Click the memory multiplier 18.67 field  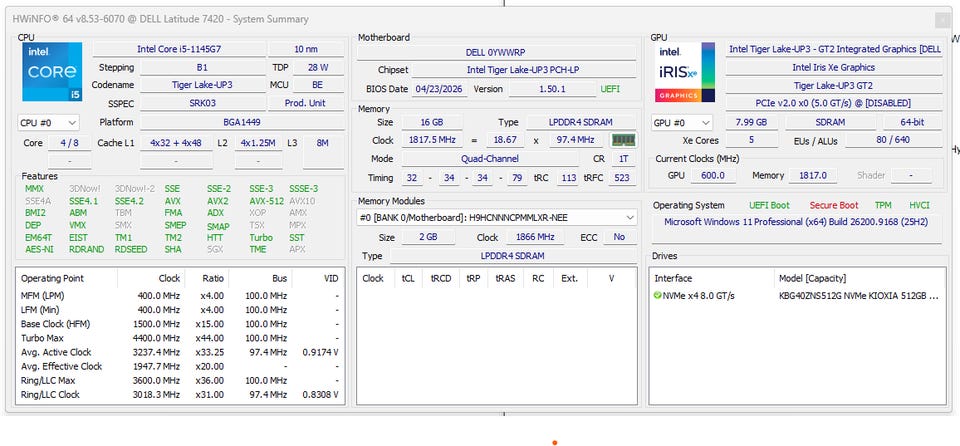pos(506,140)
